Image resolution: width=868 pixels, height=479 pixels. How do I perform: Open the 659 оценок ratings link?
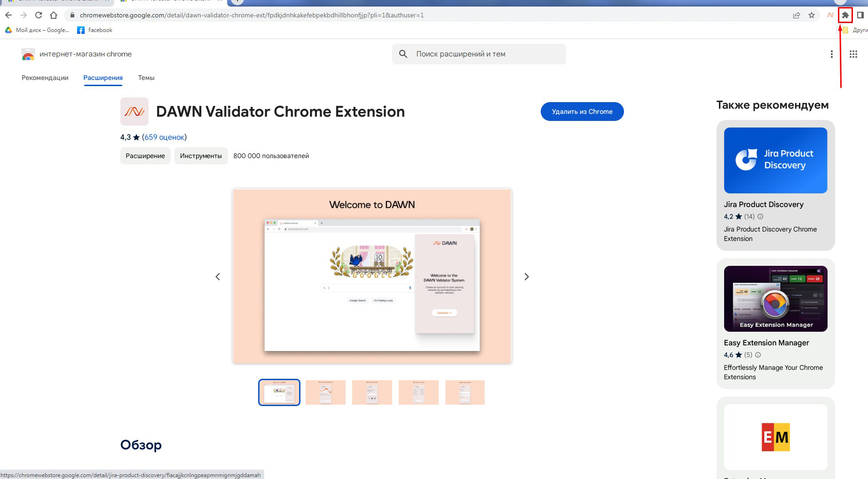click(165, 137)
